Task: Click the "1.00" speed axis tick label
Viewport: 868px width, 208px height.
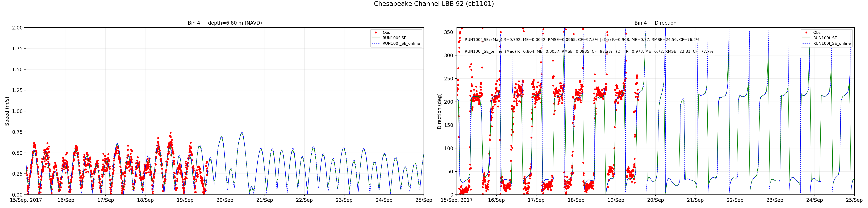Action: click(17, 111)
